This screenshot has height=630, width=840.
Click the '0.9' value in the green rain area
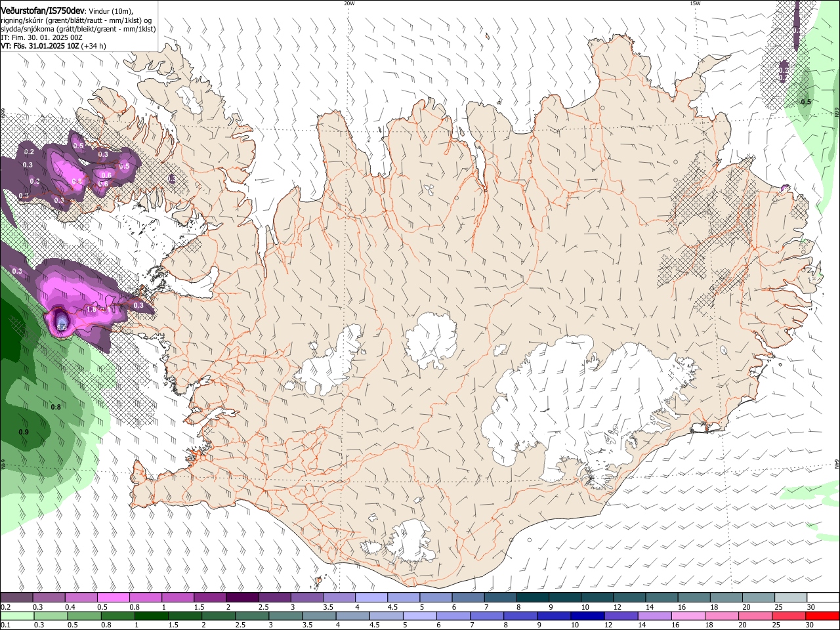pyautogui.click(x=24, y=432)
